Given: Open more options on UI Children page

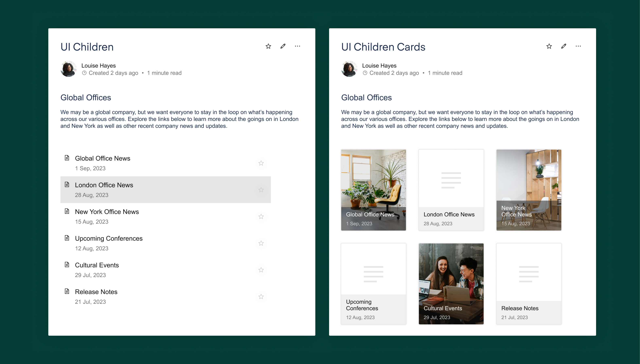Looking at the screenshot, I should click(x=297, y=46).
